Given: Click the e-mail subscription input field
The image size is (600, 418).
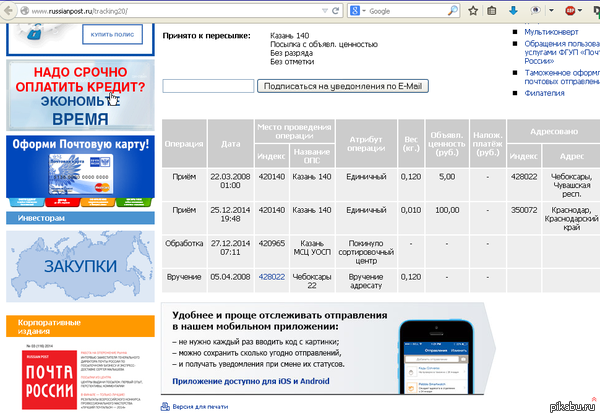Looking at the screenshot, I should tap(208, 86).
